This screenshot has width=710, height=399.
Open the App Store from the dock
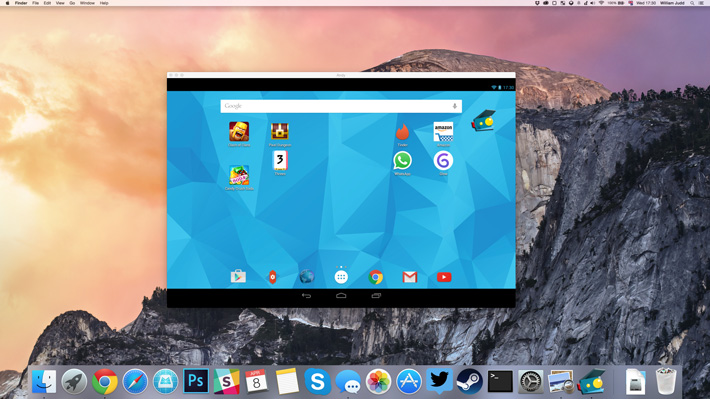[408, 381]
